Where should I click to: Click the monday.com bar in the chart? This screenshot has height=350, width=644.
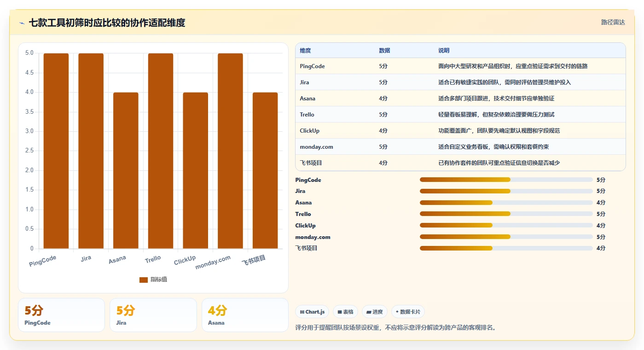pyautogui.click(x=230, y=151)
